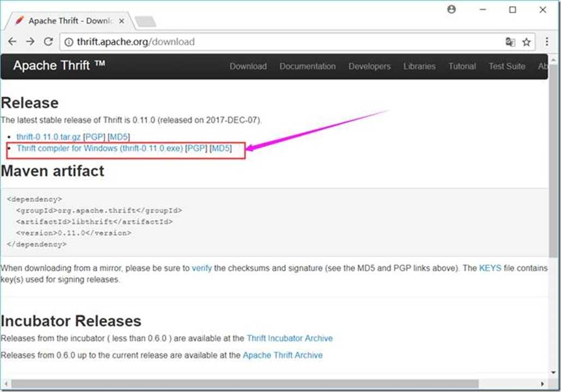Download Thrift compiler for Windows exe

pyautogui.click(x=100, y=148)
